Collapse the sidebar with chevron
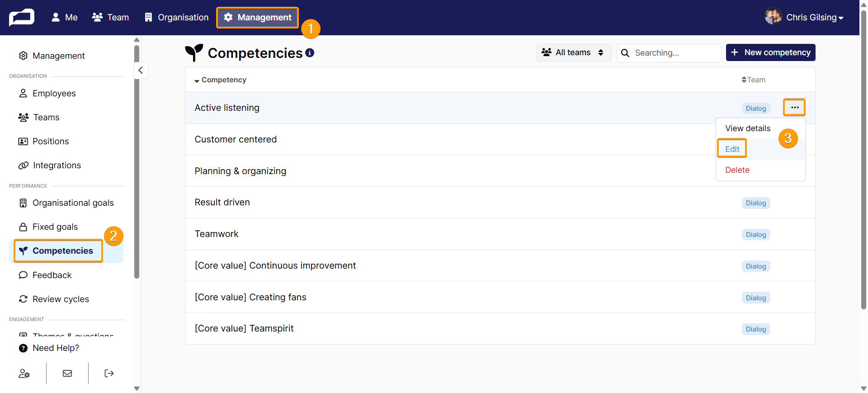868x393 pixels. coord(141,70)
